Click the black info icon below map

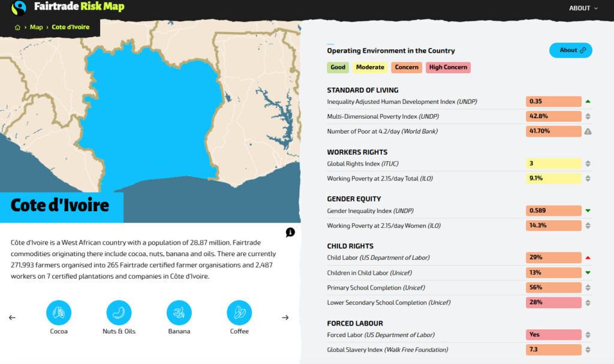pyautogui.click(x=290, y=232)
